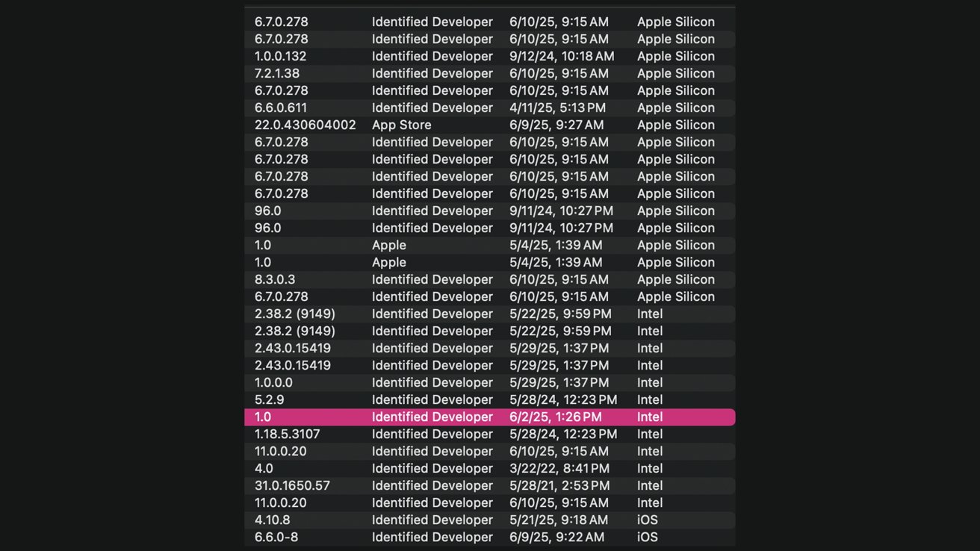Select the row with version 6.6.0-8
The width and height of the screenshot is (980, 551).
click(490, 537)
